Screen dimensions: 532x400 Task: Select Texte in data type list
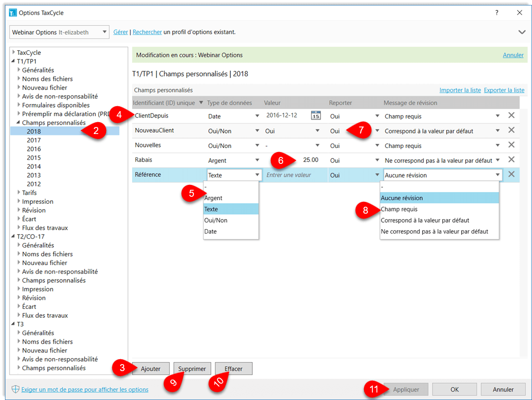(x=231, y=209)
